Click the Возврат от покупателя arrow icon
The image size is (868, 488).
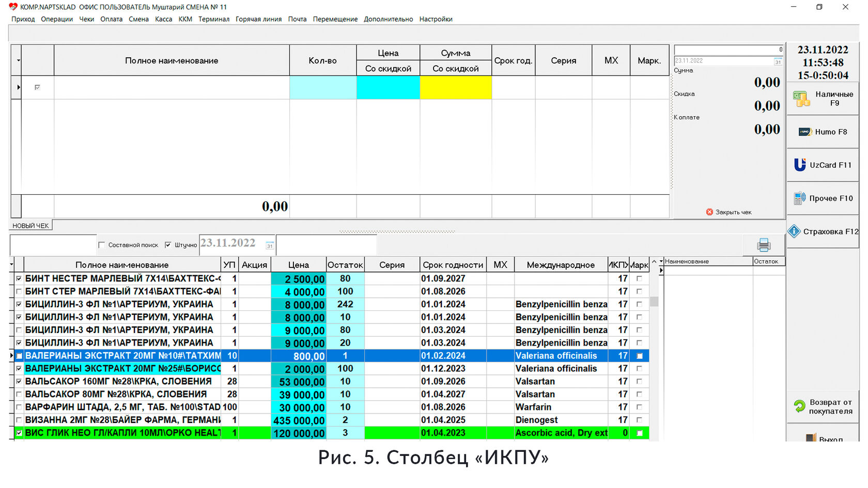click(x=799, y=406)
